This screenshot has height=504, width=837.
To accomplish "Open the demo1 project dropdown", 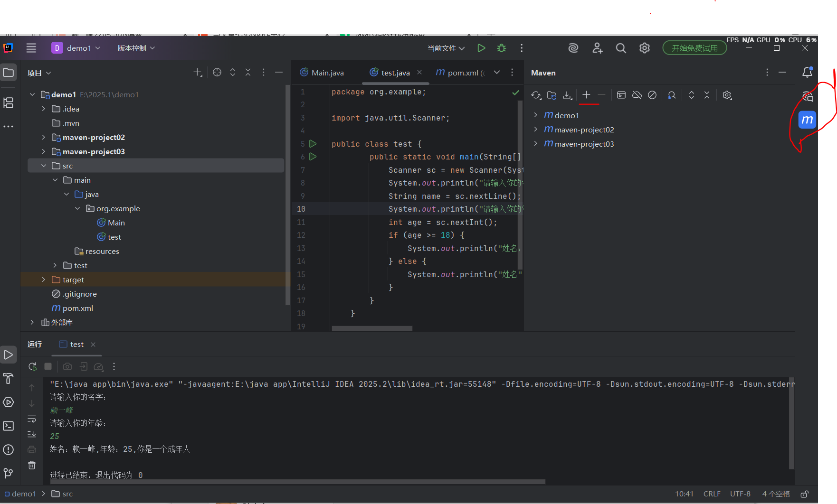I will (x=76, y=48).
